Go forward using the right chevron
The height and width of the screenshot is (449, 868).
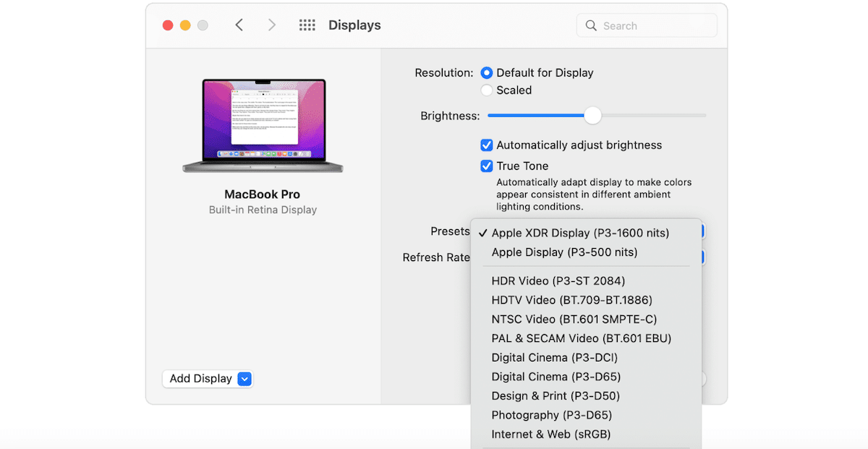[x=272, y=25]
